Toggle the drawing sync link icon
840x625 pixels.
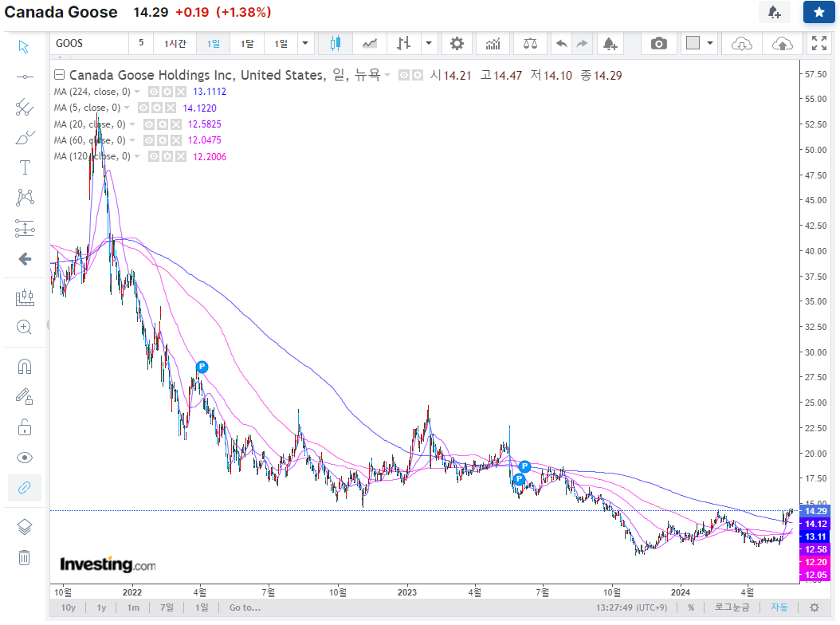(x=25, y=488)
